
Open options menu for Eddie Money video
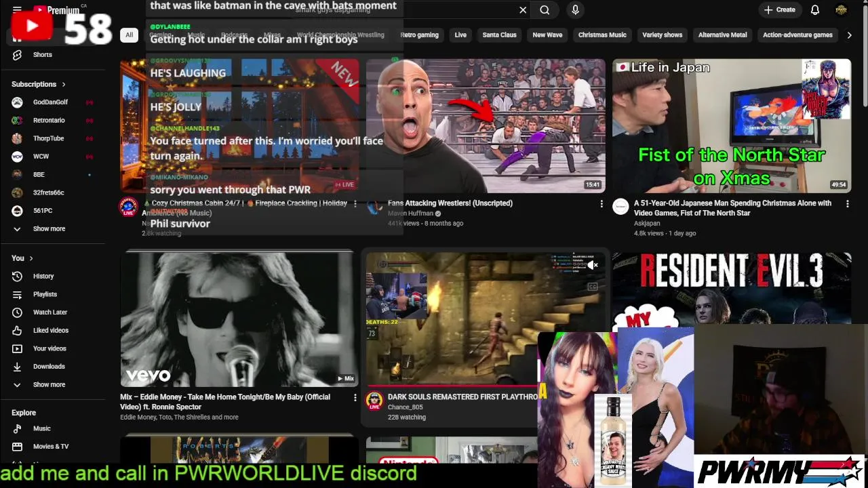click(355, 398)
